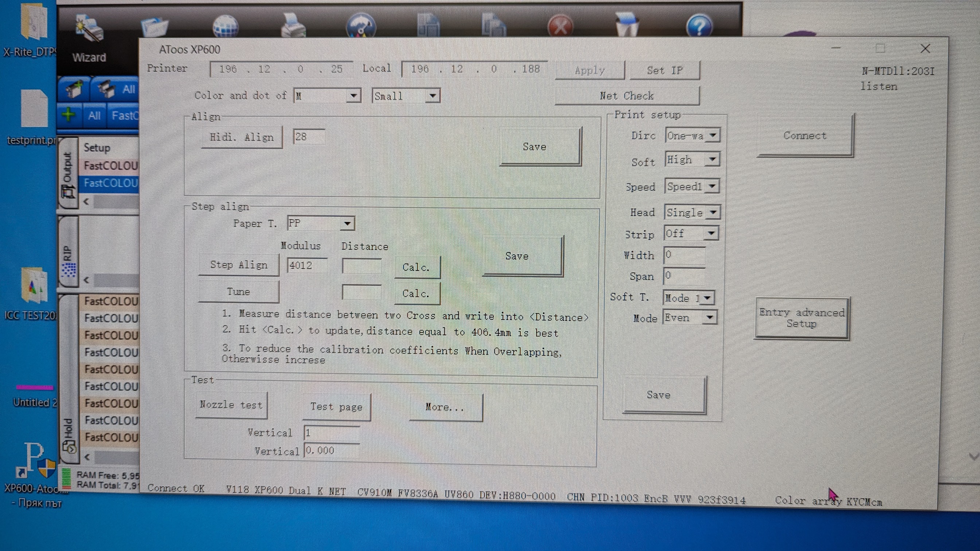980x551 pixels.
Task: Switch to the Hold side tab
Action: 69,378
